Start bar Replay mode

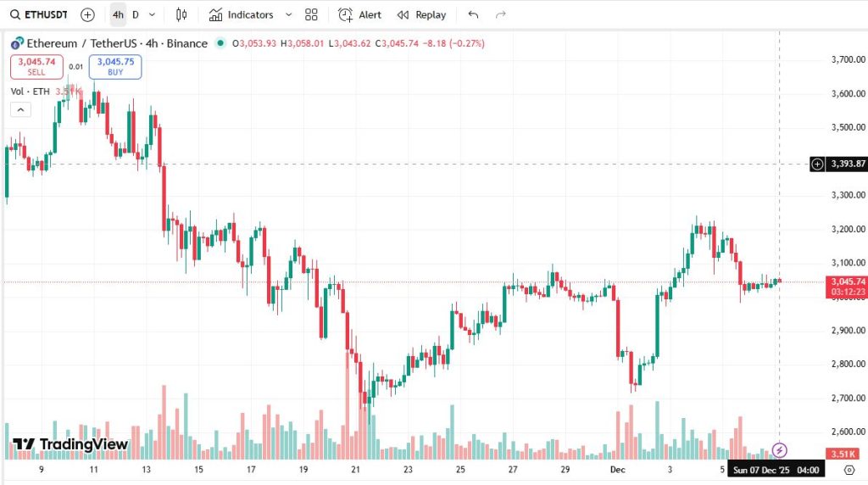coord(421,14)
